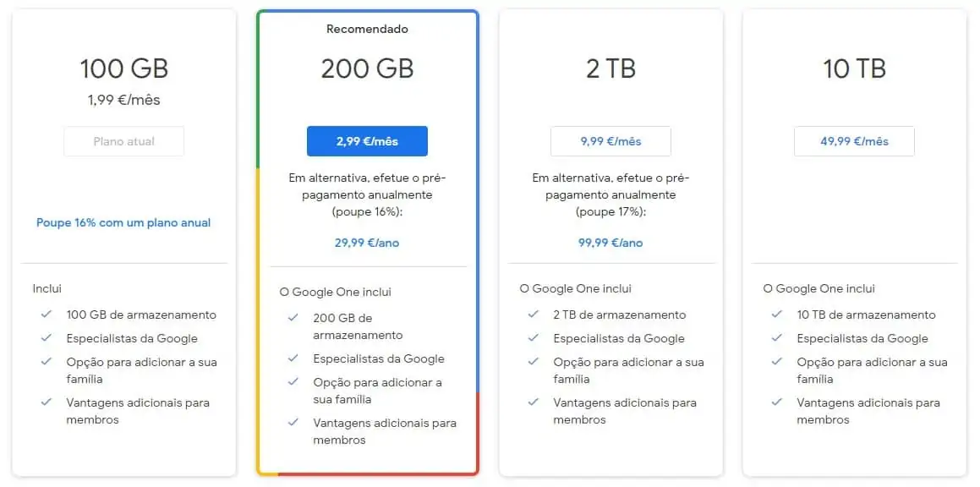Click the 10 TB plan title

tap(854, 68)
